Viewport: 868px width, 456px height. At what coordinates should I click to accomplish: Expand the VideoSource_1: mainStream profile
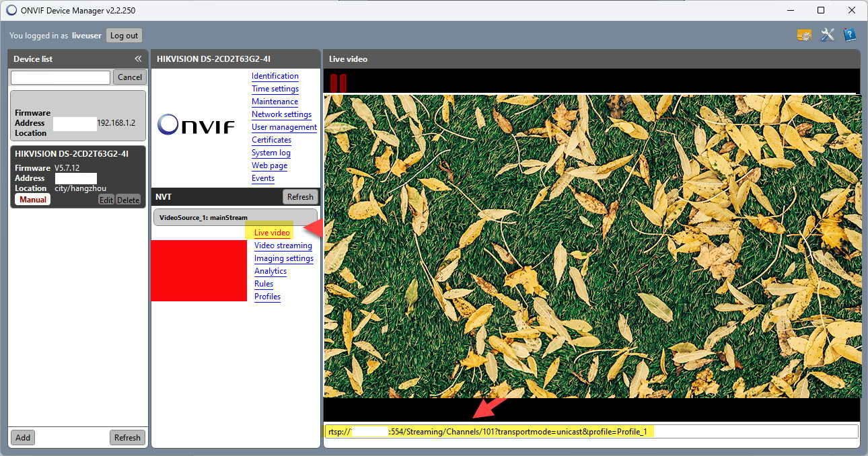click(x=235, y=218)
